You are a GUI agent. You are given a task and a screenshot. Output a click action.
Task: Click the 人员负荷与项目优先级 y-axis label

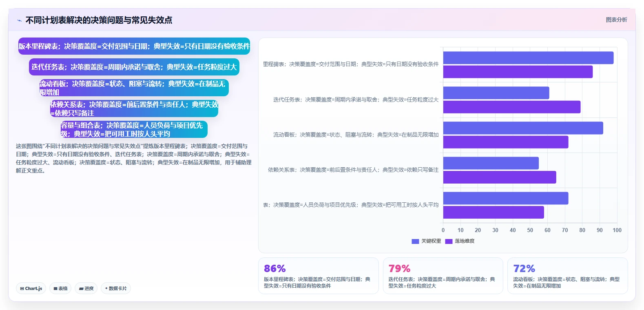click(x=351, y=205)
